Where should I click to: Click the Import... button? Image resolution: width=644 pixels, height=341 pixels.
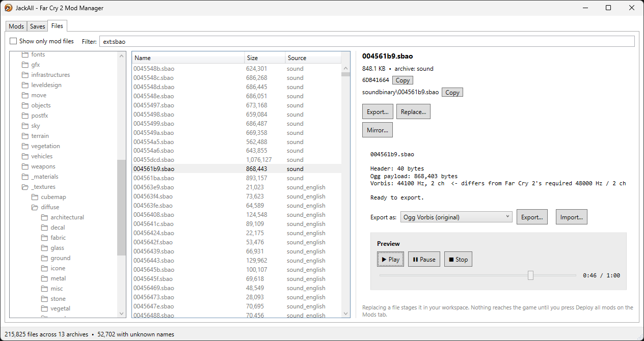coord(572,217)
